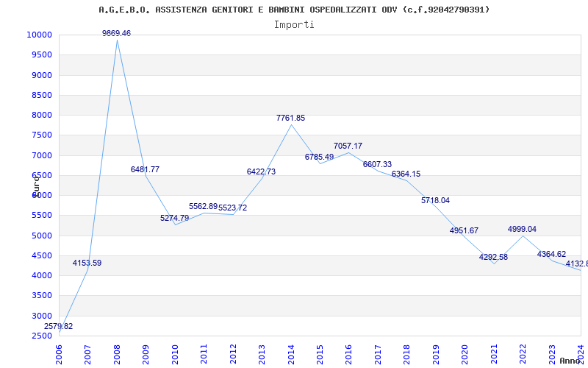Click data label 2579.82
The image size is (588, 368).
(59, 326)
